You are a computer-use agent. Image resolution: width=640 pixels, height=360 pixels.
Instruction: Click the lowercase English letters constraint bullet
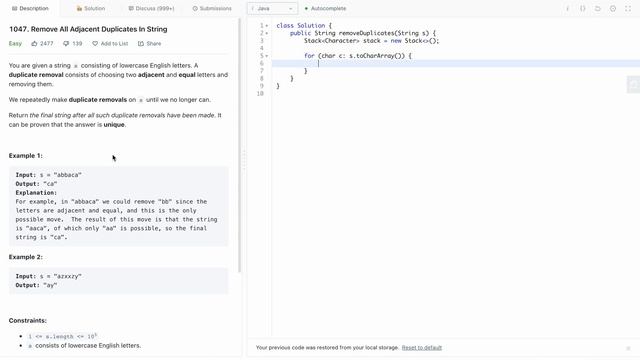click(84, 346)
